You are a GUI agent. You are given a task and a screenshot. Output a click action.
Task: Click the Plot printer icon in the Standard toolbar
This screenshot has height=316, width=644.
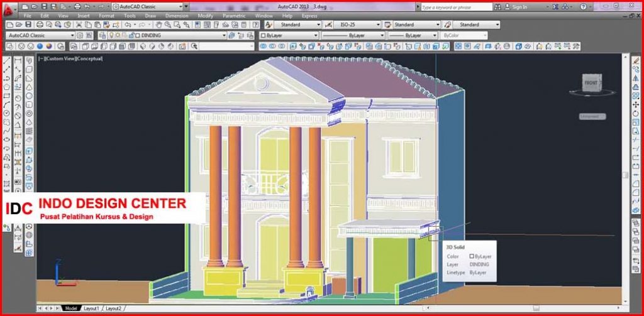40,25
